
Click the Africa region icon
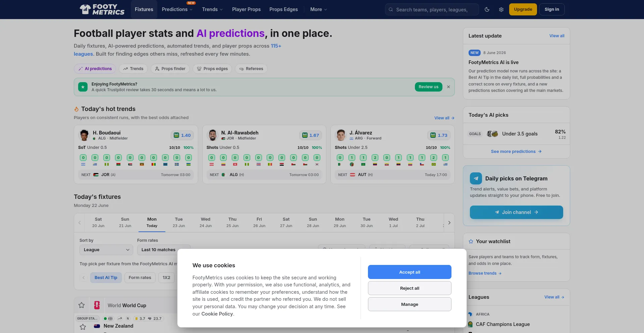pos(471,314)
